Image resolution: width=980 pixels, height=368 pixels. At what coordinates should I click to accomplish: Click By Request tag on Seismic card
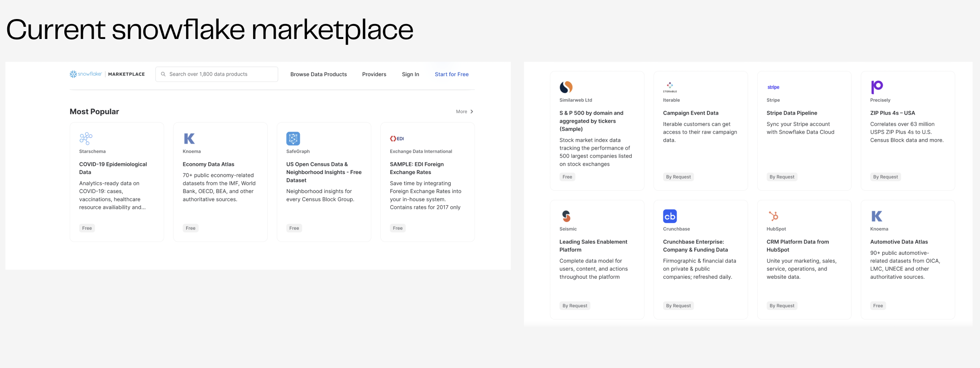pyautogui.click(x=575, y=305)
